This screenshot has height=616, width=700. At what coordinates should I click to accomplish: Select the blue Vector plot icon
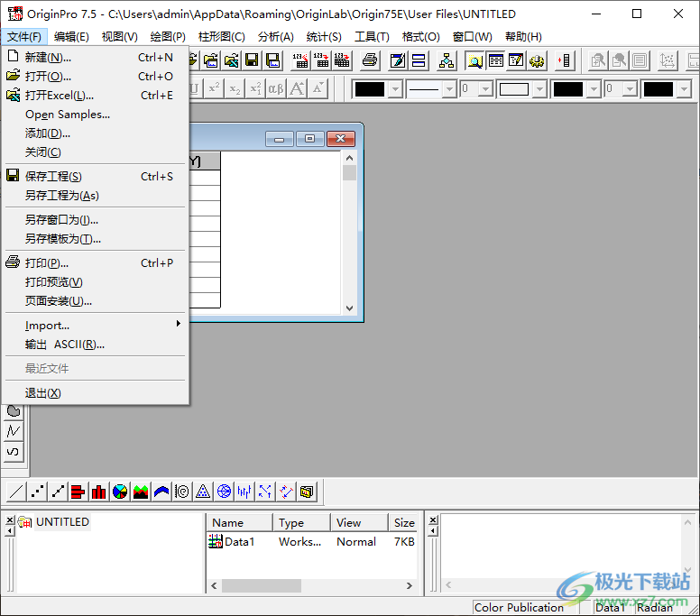pyautogui.click(x=265, y=492)
